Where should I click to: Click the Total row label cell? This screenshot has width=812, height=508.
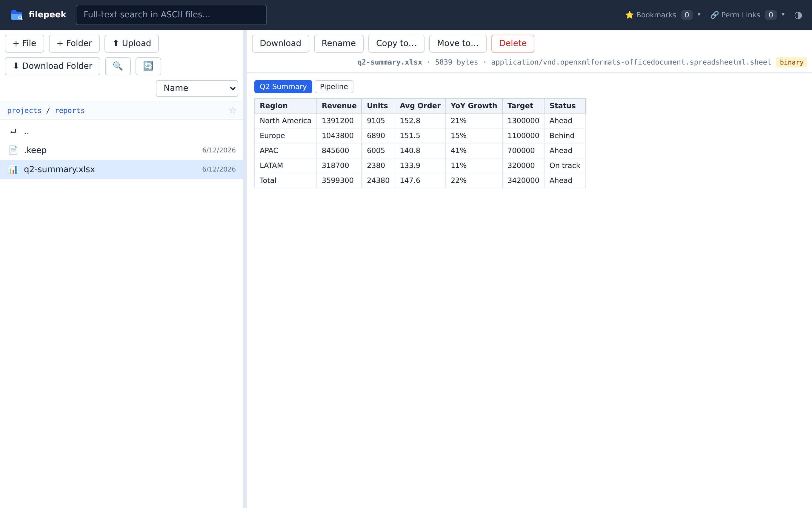285,181
